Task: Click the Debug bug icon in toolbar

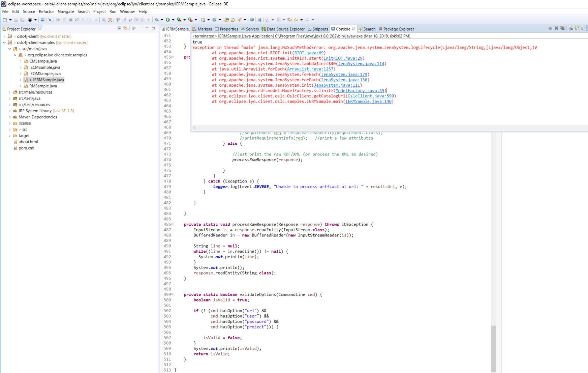Action: pos(156,20)
